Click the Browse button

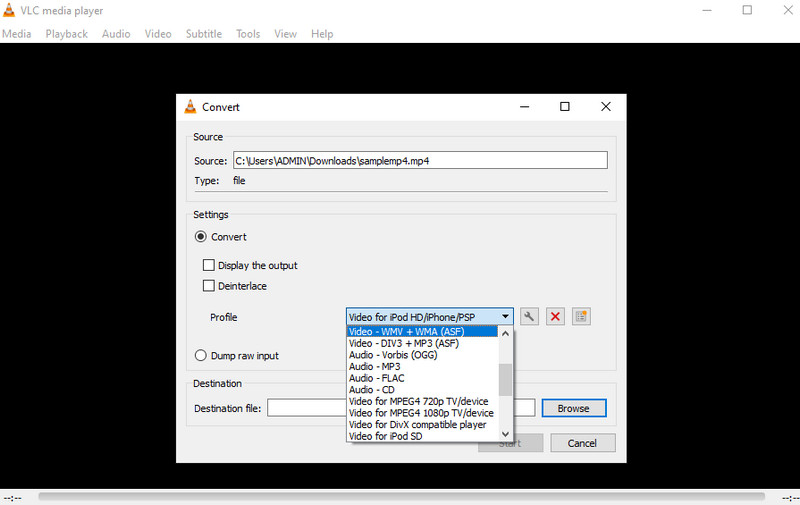pos(573,408)
